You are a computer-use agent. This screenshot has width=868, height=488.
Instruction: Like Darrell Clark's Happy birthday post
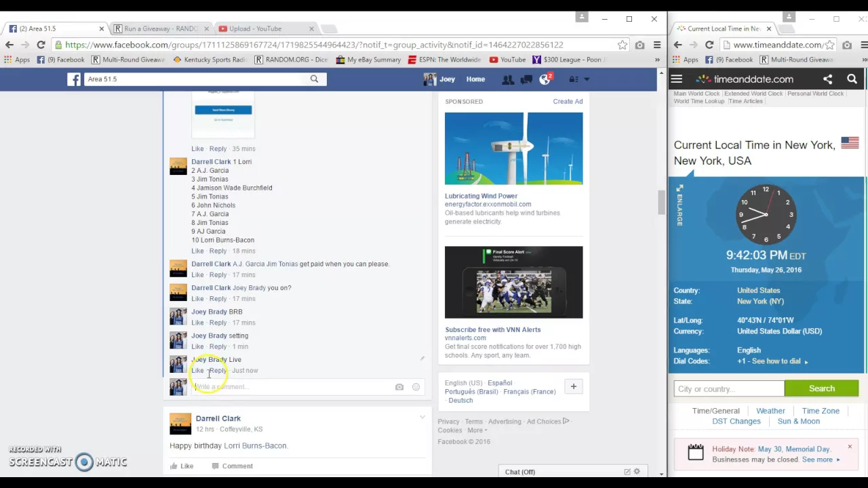(x=182, y=466)
